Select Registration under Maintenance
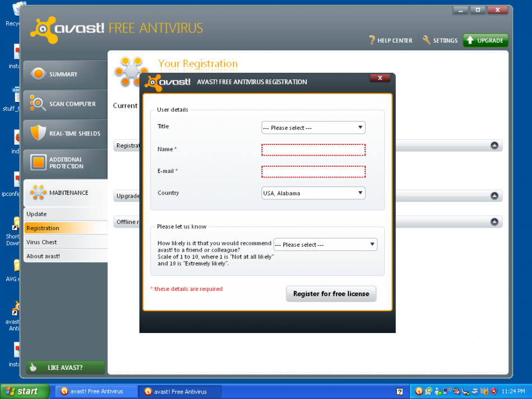Screen dimensions: 532x399 click(x=66, y=228)
